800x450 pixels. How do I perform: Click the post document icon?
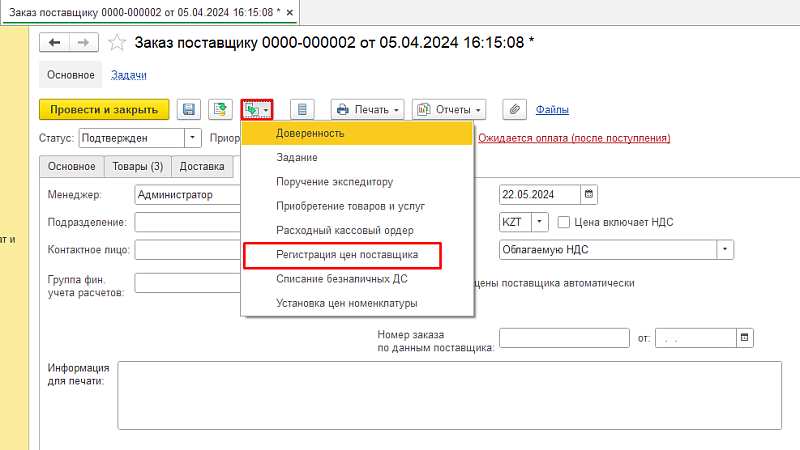point(220,109)
